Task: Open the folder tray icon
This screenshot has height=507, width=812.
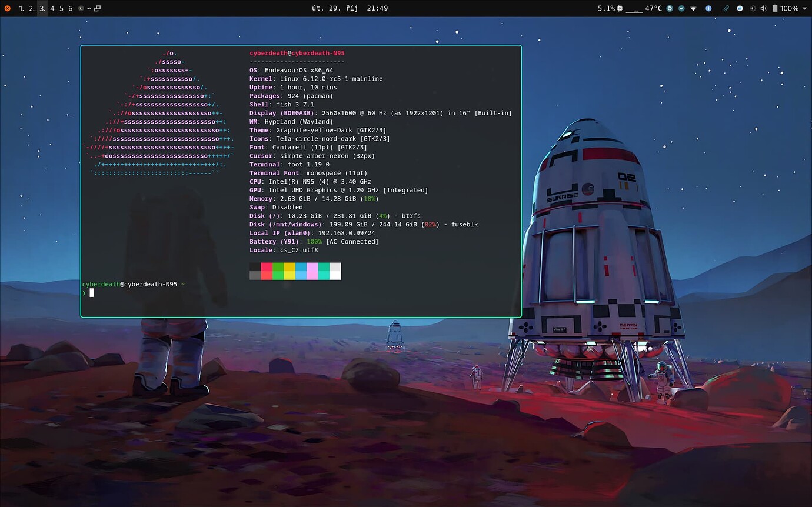Action: 740,8
